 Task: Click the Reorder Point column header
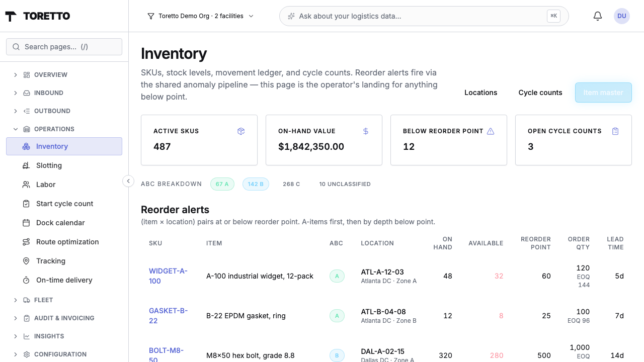tap(536, 243)
